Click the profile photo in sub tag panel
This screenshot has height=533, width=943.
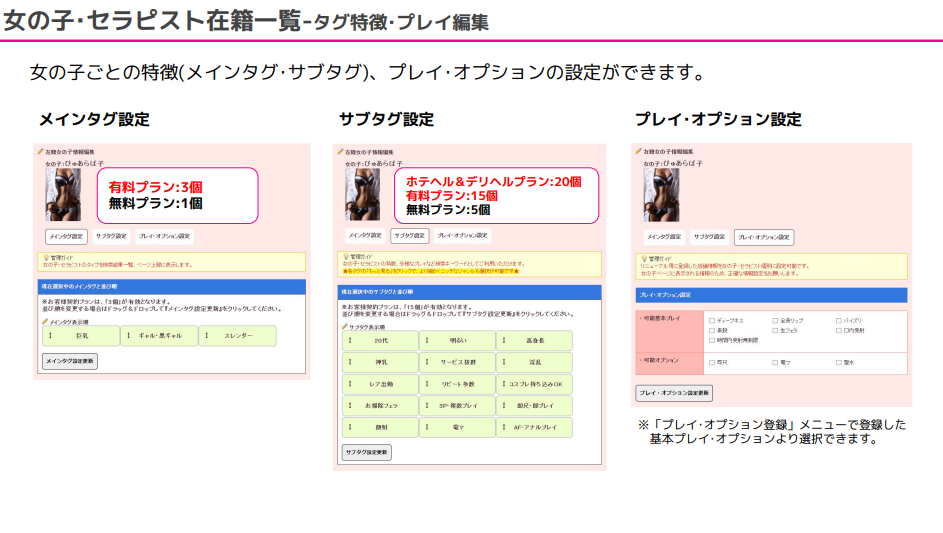click(363, 194)
